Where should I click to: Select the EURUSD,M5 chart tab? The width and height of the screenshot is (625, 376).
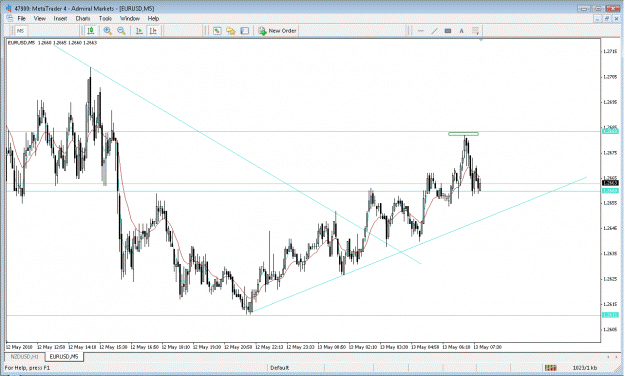click(x=64, y=356)
